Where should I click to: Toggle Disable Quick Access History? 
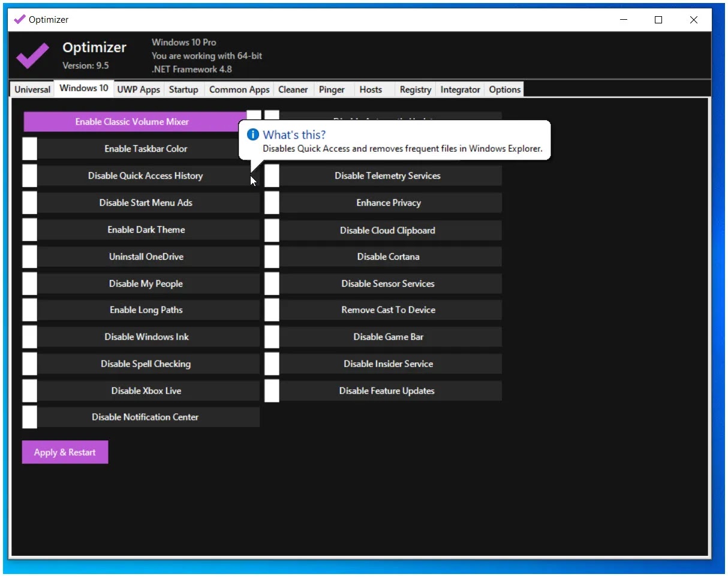tap(141, 176)
